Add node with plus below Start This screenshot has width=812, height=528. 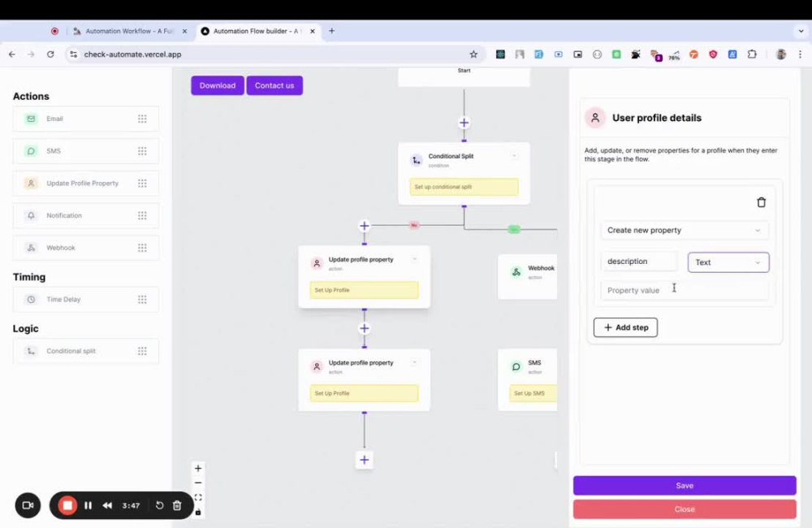pos(464,123)
